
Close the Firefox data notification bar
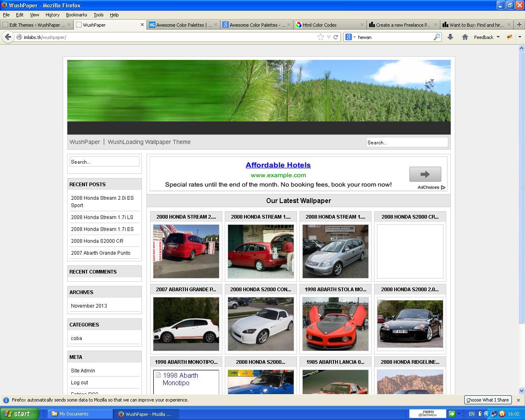pos(518,400)
